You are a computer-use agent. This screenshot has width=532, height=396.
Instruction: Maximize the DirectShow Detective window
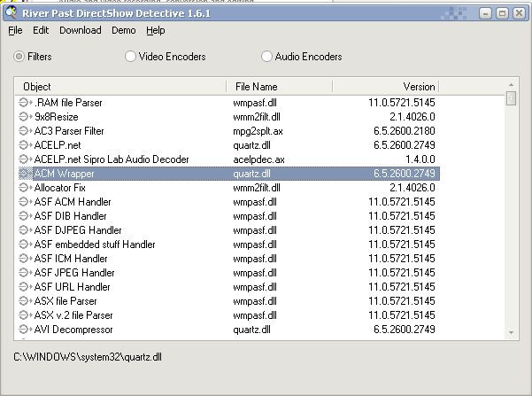[502, 13]
